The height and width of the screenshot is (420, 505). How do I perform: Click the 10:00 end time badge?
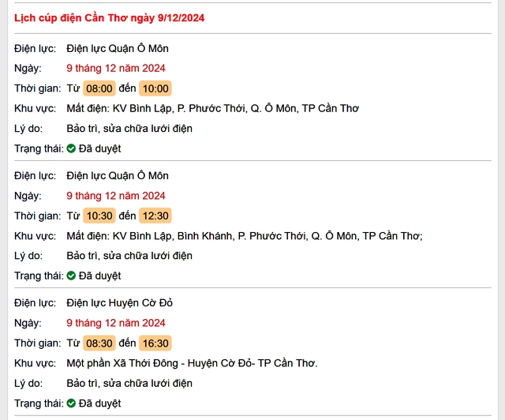pyautogui.click(x=155, y=88)
